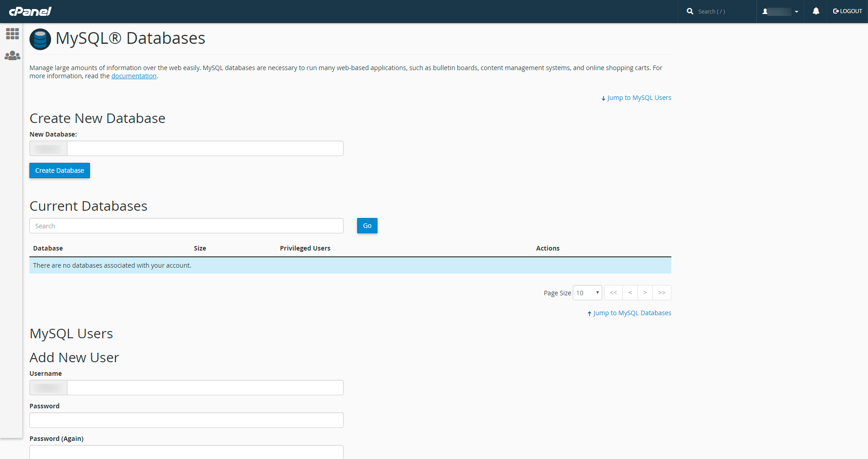Click the MySQL Databases page icon
Screen dimensions: 868x459
[40, 39]
